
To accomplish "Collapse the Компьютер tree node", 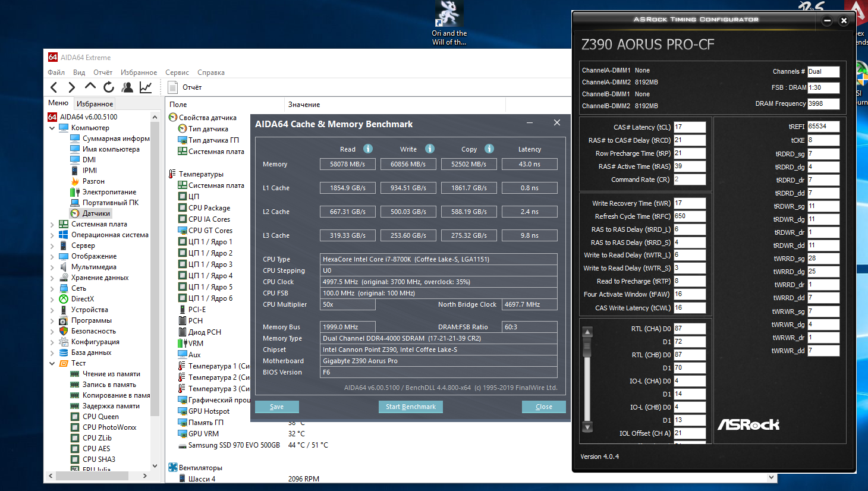I will (x=52, y=128).
